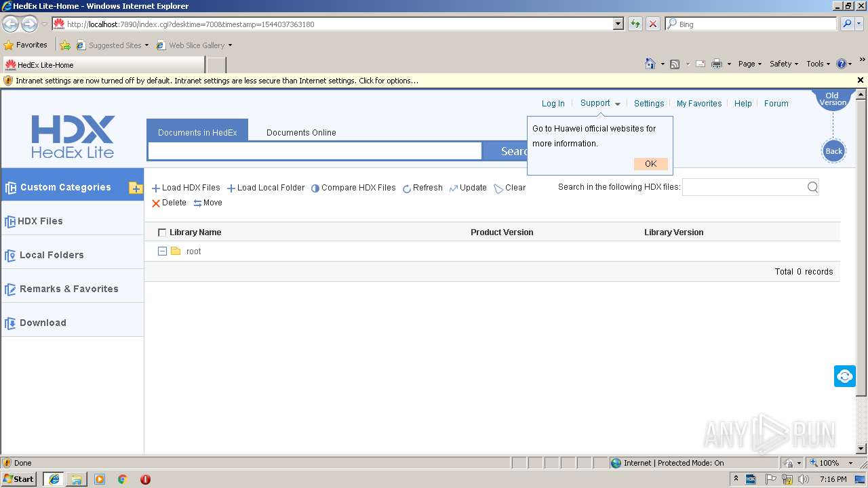Viewport: 868px width, 488px height.
Task: Click the Update toolbar item
Action: (468, 188)
